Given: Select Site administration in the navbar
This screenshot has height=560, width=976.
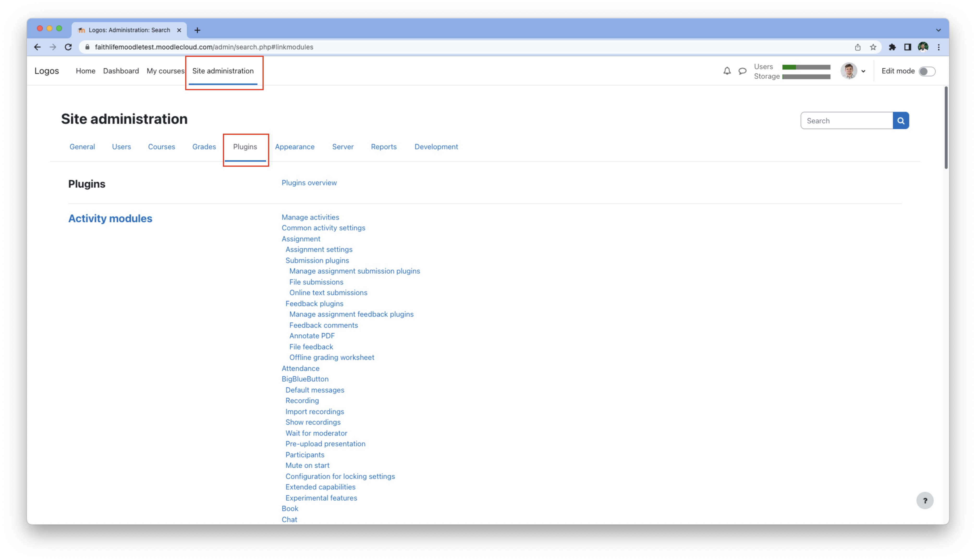Looking at the screenshot, I should tap(223, 71).
